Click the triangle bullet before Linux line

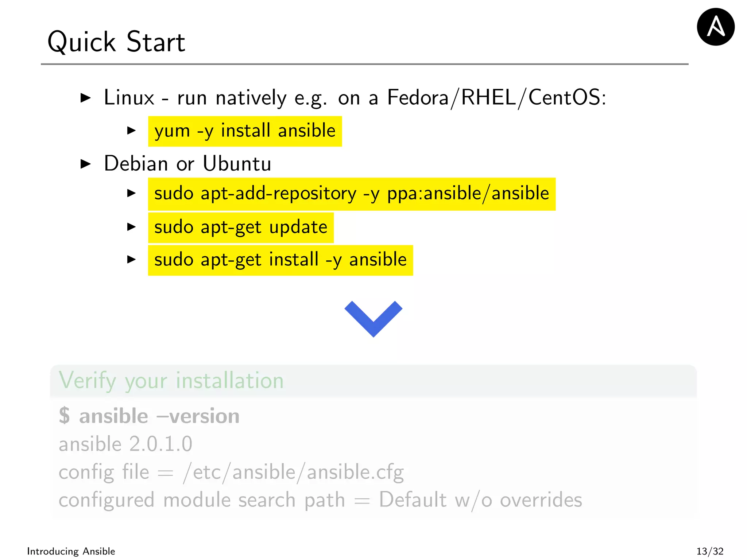tap(85, 98)
